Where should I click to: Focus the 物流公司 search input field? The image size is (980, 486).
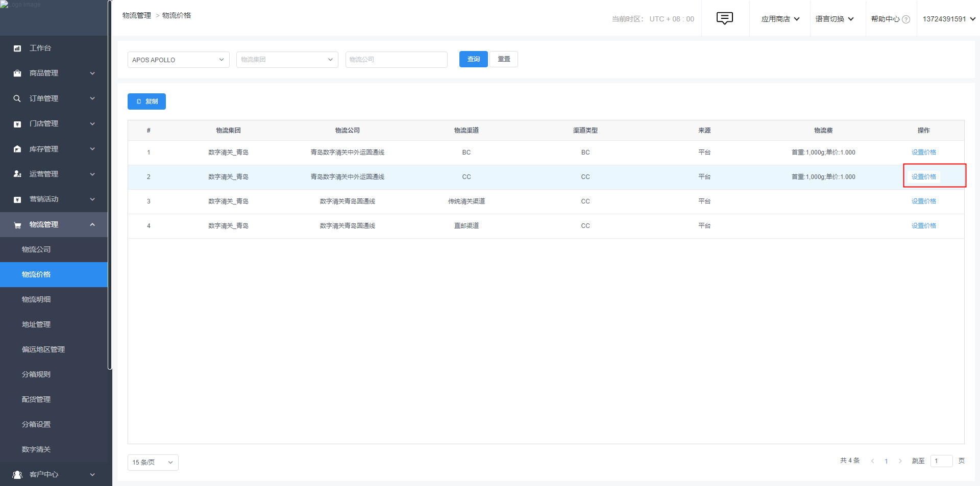coord(396,60)
